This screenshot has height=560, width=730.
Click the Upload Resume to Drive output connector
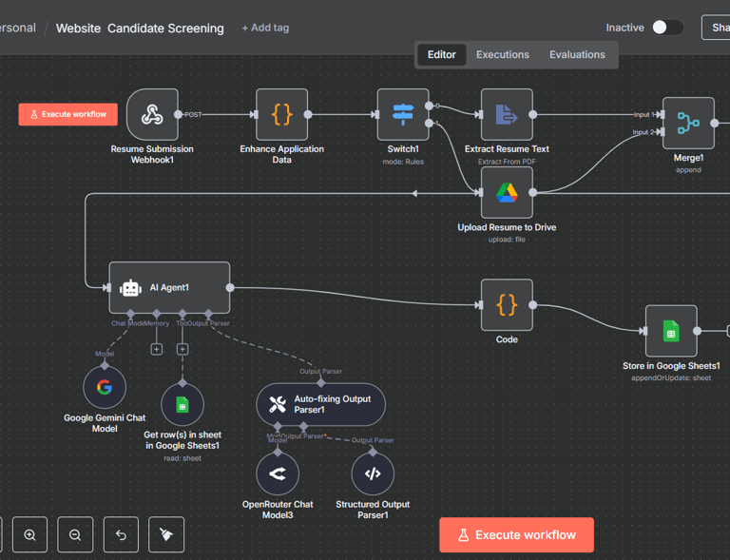(532, 192)
